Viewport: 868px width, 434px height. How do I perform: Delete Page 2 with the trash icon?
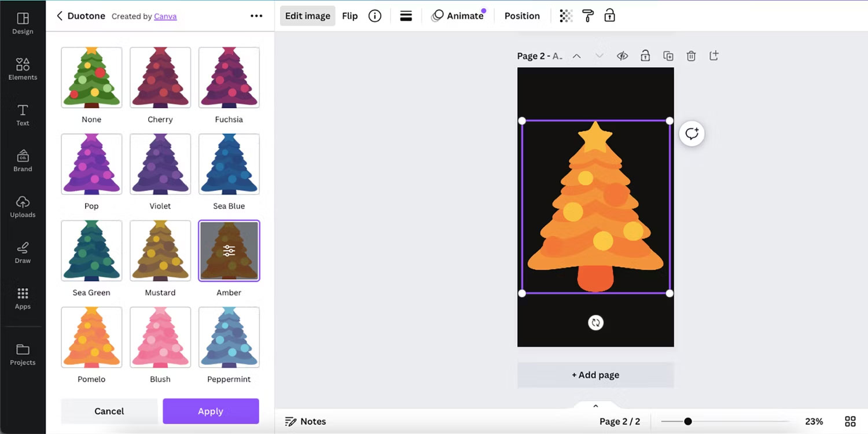691,56
